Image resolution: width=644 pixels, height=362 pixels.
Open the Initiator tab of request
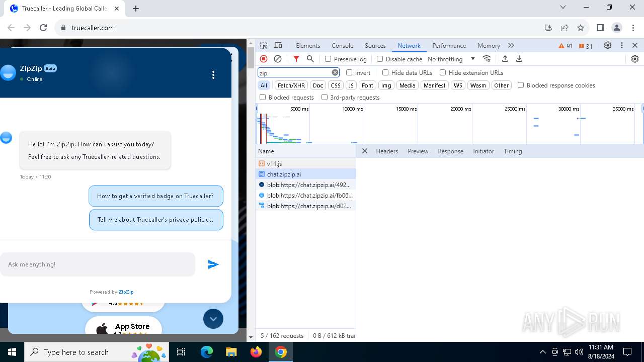(x=484, y=151)
